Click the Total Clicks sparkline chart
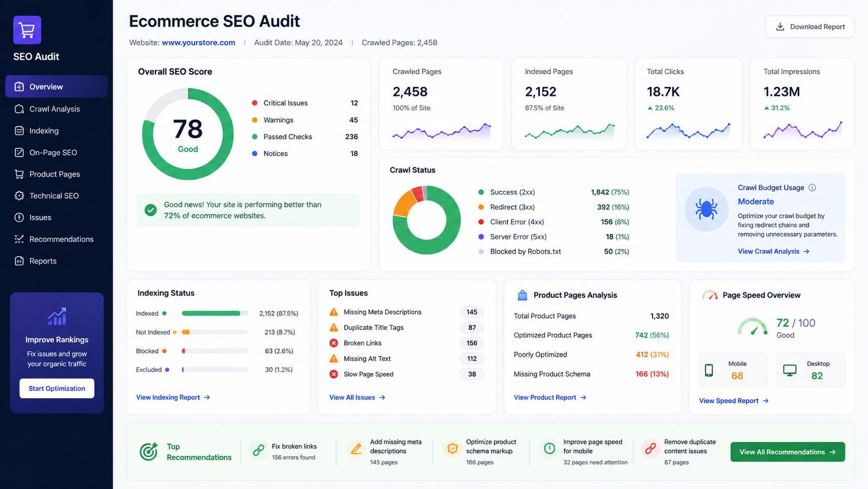The image size is (868, 489). 688,131
